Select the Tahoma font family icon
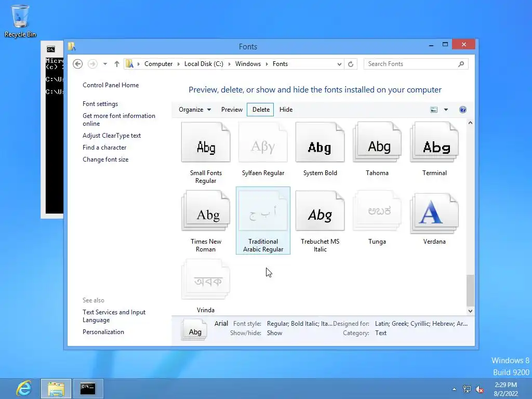 (x=377, y=142)
